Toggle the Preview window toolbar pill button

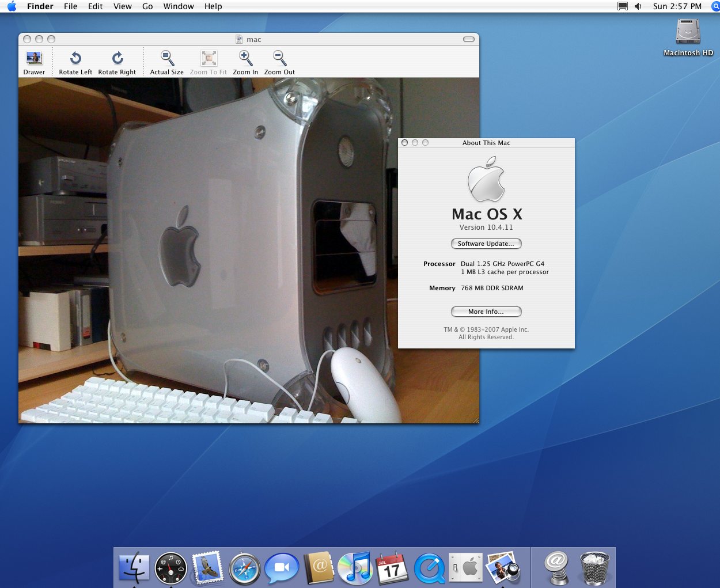click(469, 39)
